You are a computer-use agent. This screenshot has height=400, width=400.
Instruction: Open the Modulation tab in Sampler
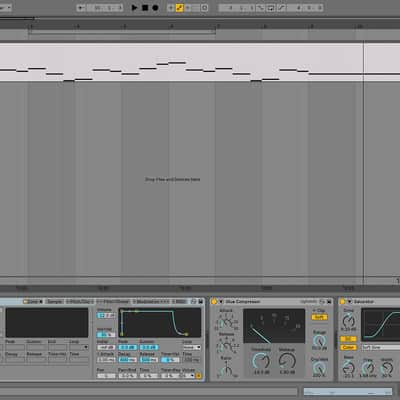pos(151,302)
